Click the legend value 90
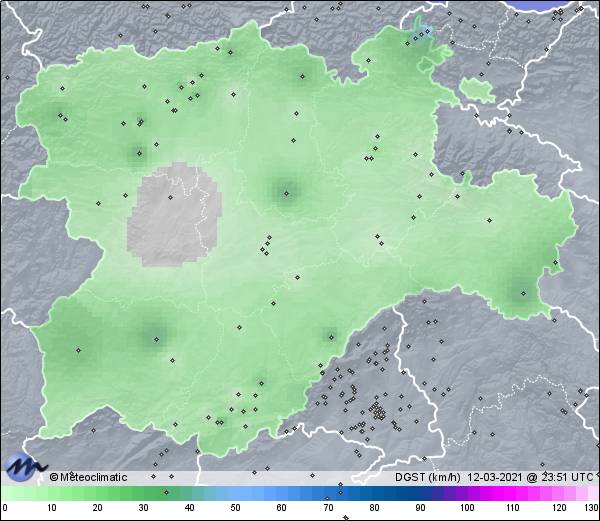 pos(420,508)
